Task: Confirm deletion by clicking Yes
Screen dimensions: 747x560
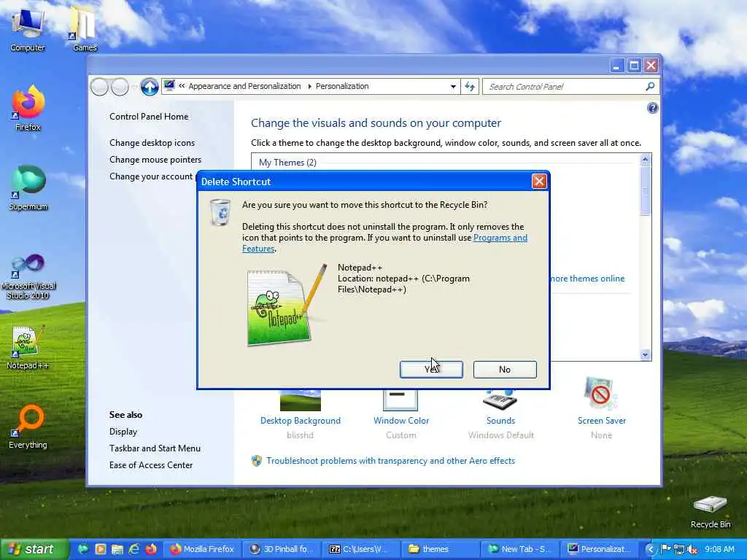Action: pyautogui.click(x=431, y=370)
